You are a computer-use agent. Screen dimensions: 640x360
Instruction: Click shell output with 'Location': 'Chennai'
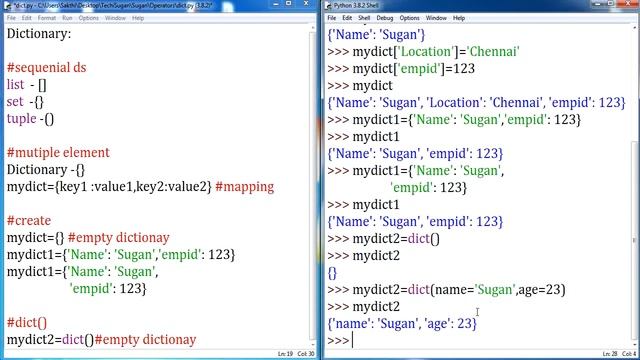[476, 103]
